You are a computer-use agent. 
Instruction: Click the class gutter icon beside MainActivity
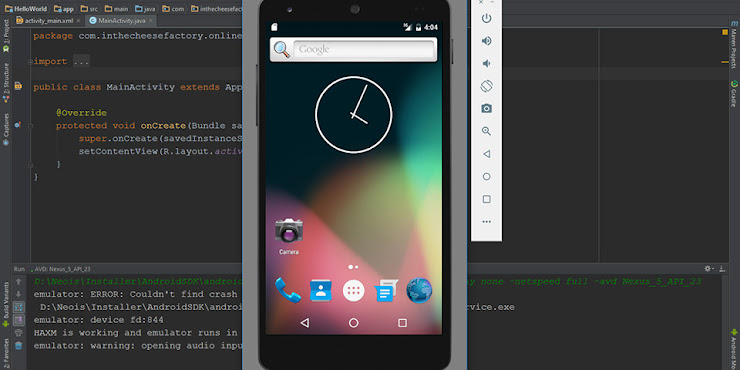18,86
